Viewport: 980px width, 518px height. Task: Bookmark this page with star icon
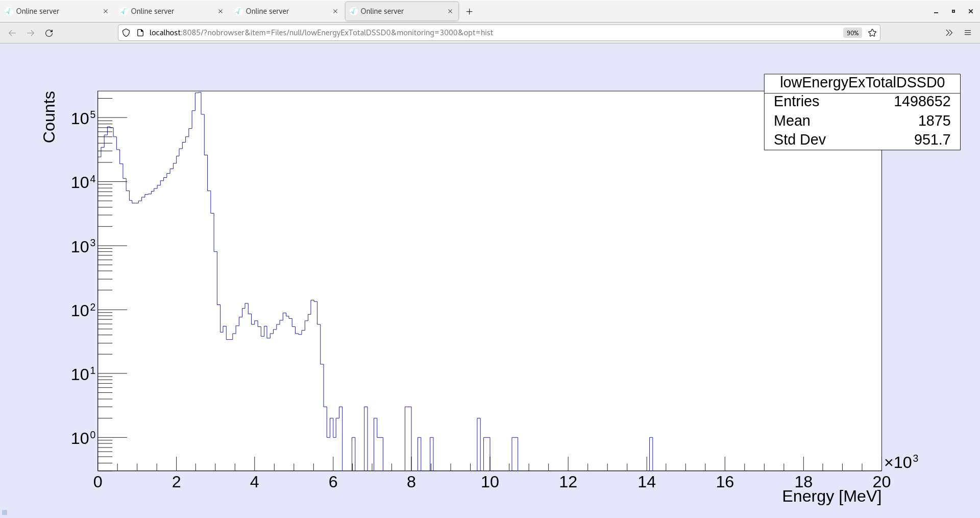(x=872, y=33)
